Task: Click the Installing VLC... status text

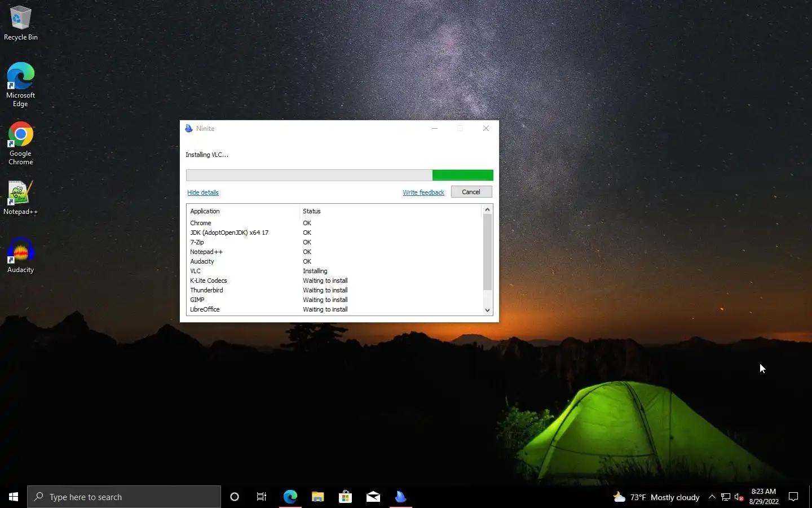Action: click(207, 155)
